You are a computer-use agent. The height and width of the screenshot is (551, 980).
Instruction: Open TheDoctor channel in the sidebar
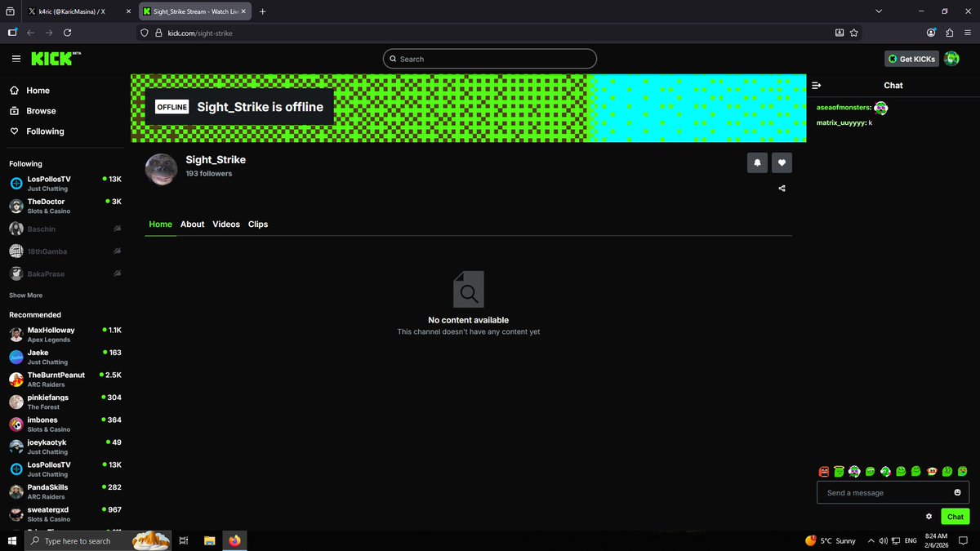[65, 206]
